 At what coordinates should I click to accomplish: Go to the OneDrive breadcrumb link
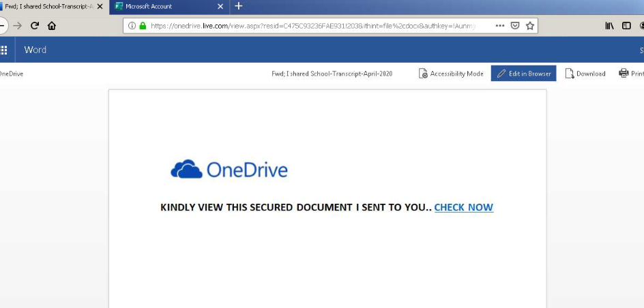pos(11,74)
